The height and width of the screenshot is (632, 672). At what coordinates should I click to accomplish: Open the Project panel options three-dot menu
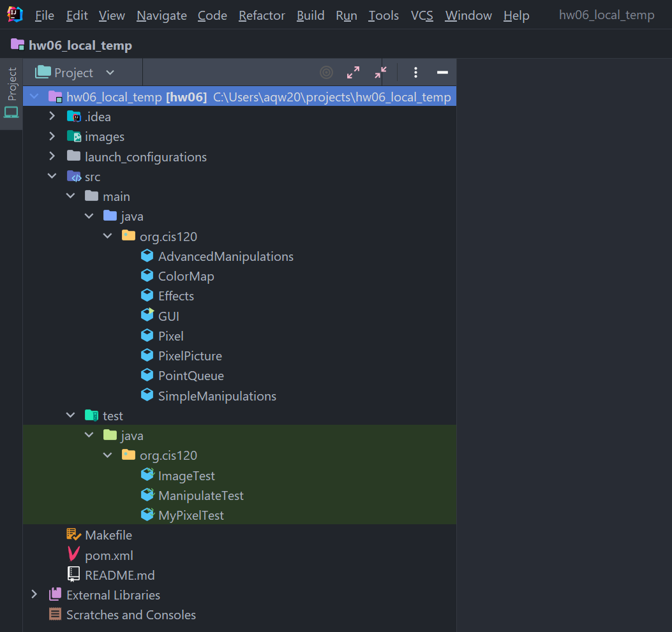click(x=415, y=72)
